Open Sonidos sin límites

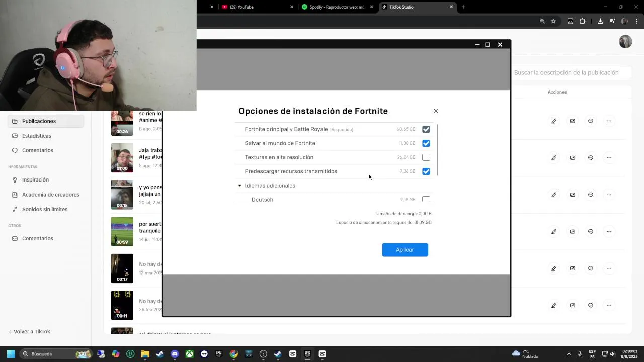tap(46, 209)
